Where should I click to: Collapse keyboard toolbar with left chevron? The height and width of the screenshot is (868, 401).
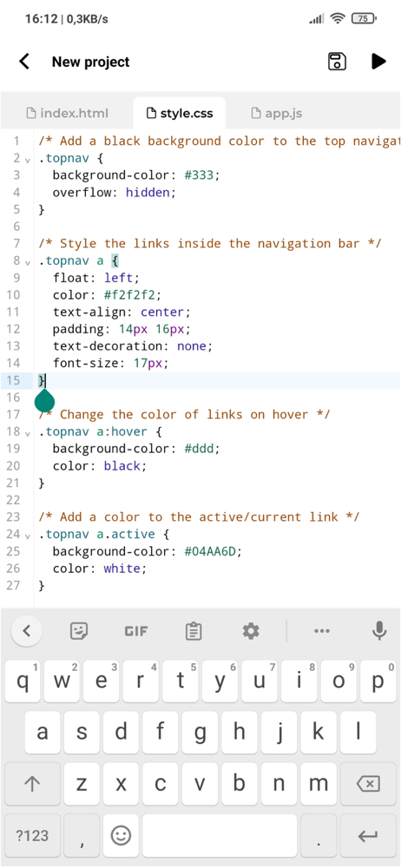click(27, 630)
